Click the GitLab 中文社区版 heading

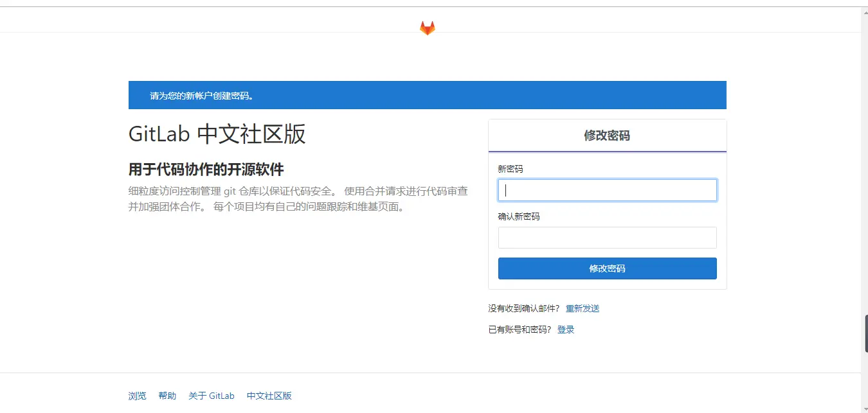[217, 134]
